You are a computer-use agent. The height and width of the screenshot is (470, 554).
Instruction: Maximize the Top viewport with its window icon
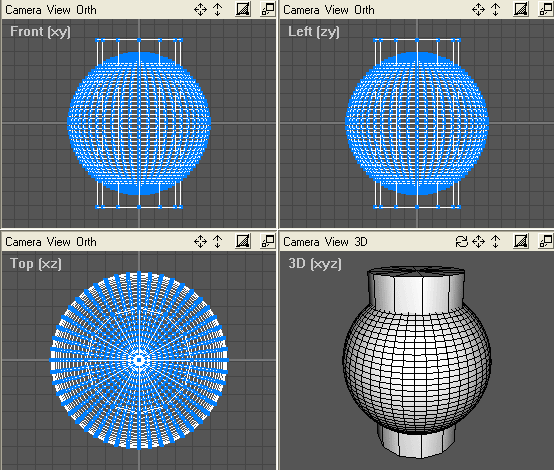pyautogui.click(x=268, y=242)
